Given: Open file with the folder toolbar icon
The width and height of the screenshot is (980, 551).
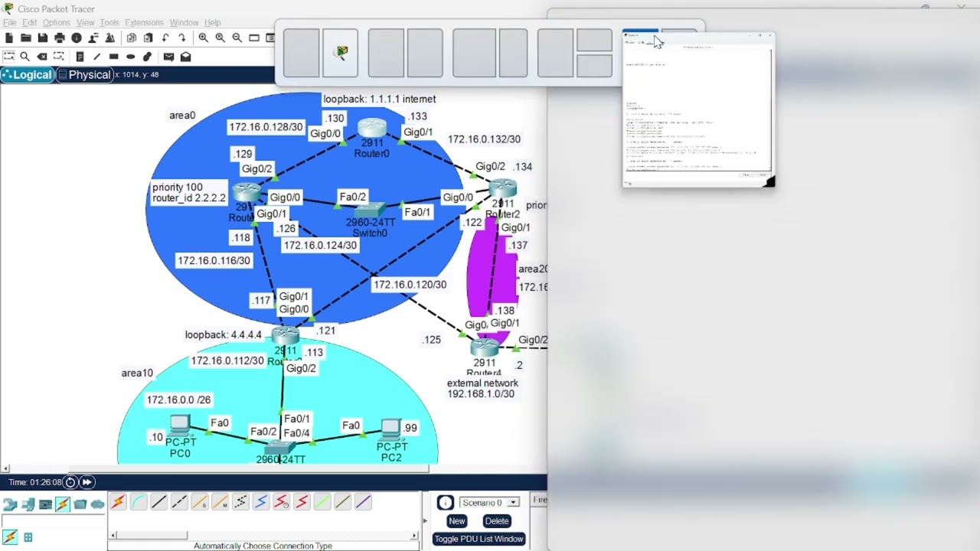Looking at the screenshot, I should (x=26, y=37).
